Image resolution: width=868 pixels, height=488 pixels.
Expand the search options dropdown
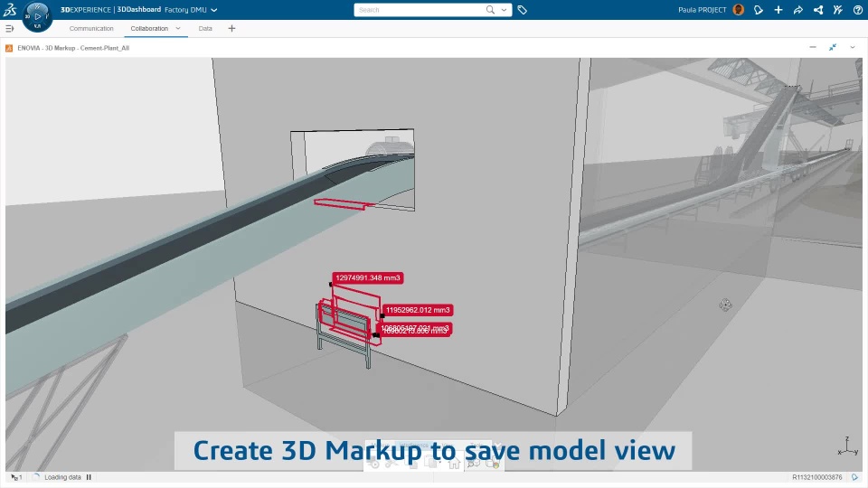coord(504,10)
